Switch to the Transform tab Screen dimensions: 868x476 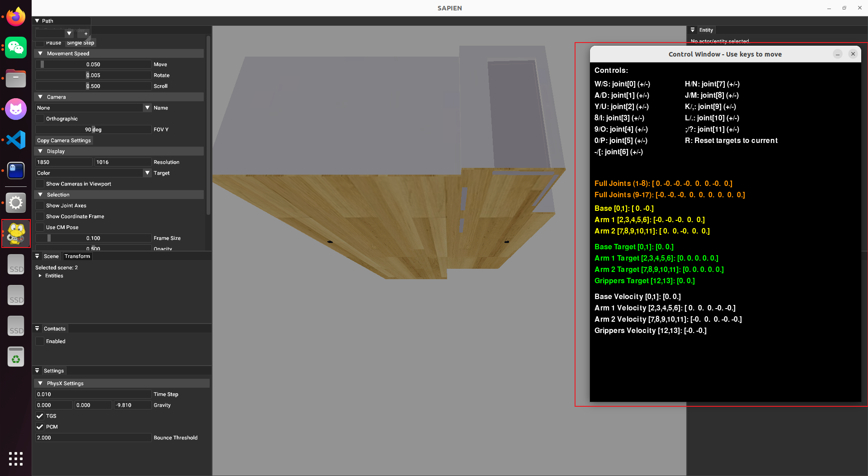(77, 256)
